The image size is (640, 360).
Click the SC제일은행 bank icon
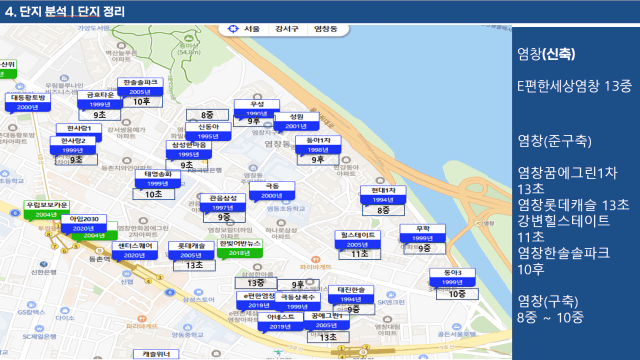point(39,329)
